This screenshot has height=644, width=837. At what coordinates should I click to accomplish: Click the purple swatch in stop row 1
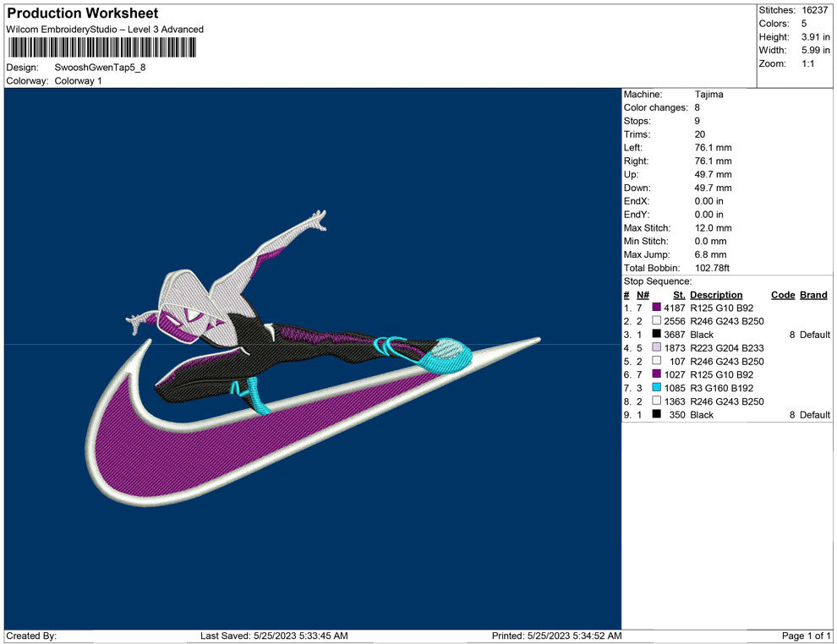point(657,308)
